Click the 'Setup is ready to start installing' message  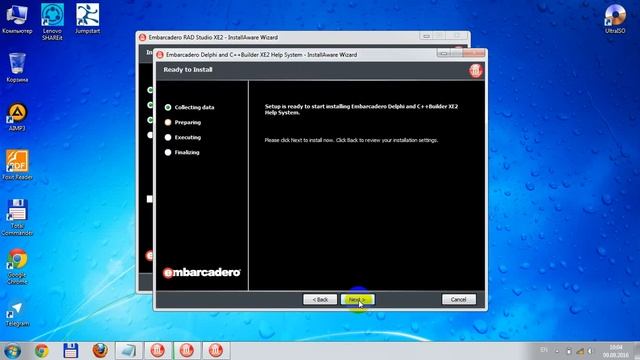361,109
